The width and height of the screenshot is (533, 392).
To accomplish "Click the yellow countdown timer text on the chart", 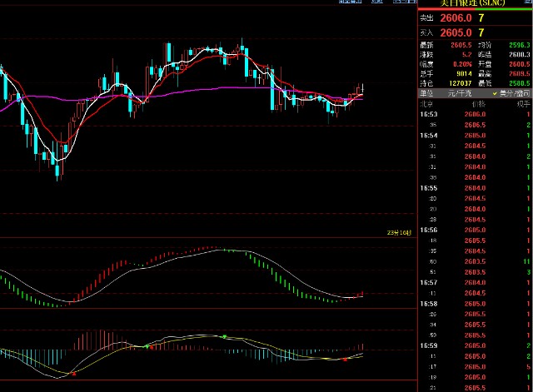I will tap(399, 233).
